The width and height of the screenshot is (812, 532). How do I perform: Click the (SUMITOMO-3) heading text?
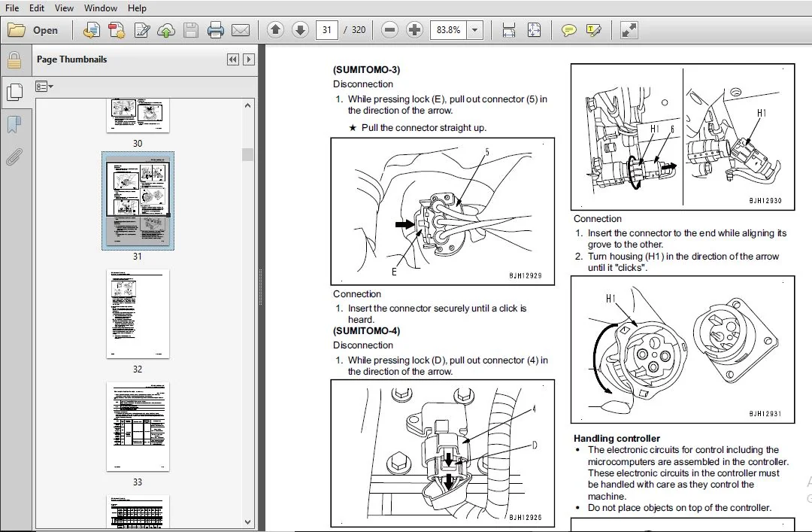coord(366,70)
